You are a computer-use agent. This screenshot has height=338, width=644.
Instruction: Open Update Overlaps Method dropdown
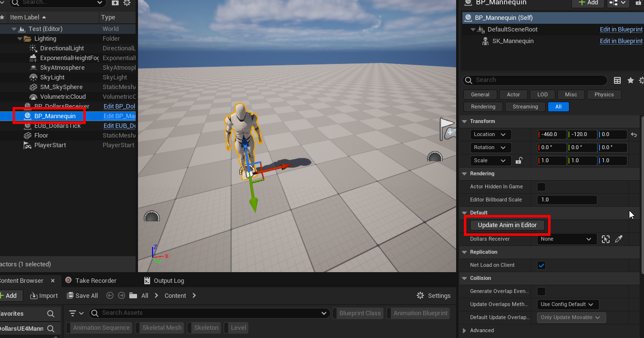tap(567, 305)
